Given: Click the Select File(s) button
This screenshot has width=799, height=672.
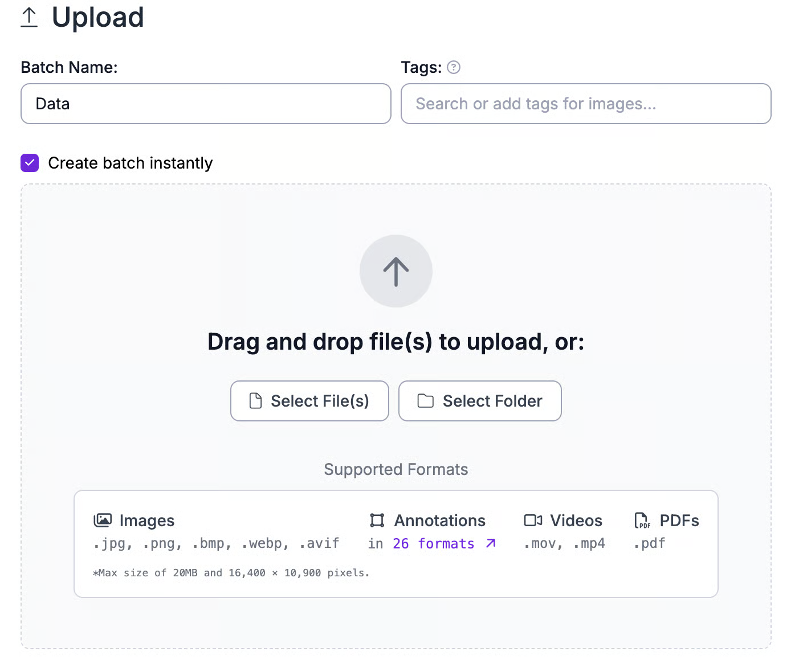Looking at the screenshot, I should (309, 400).
